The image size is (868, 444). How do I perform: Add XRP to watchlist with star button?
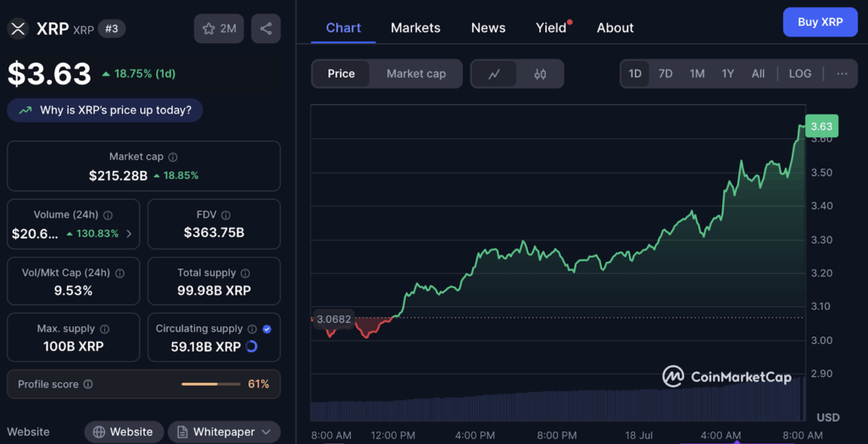coord(219,29)
